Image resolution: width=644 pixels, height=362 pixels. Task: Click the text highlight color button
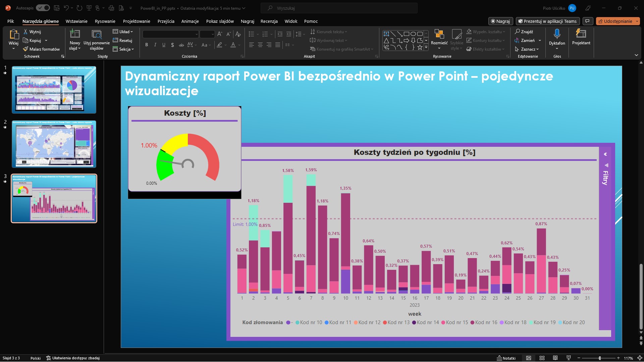click(x=219, y=45)
